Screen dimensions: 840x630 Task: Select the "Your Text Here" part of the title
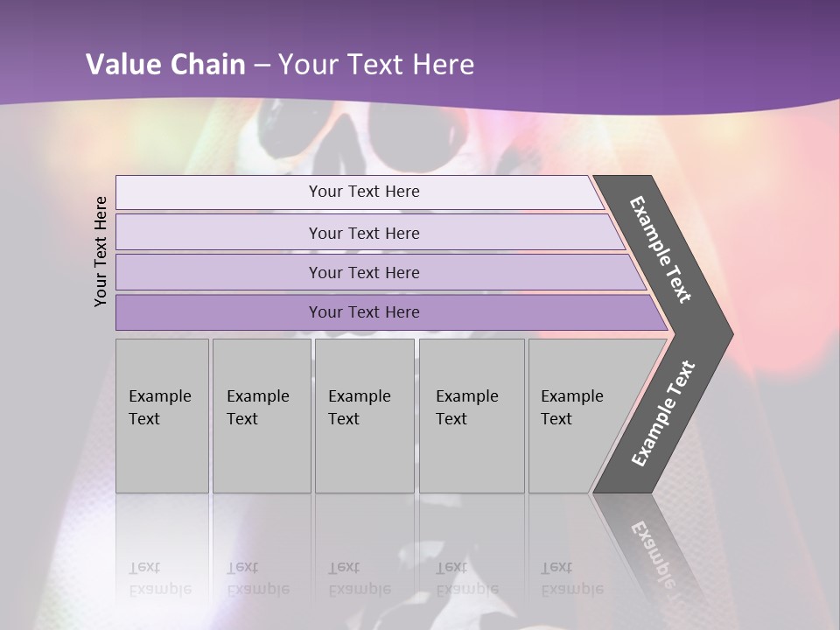tap(376, 65)
